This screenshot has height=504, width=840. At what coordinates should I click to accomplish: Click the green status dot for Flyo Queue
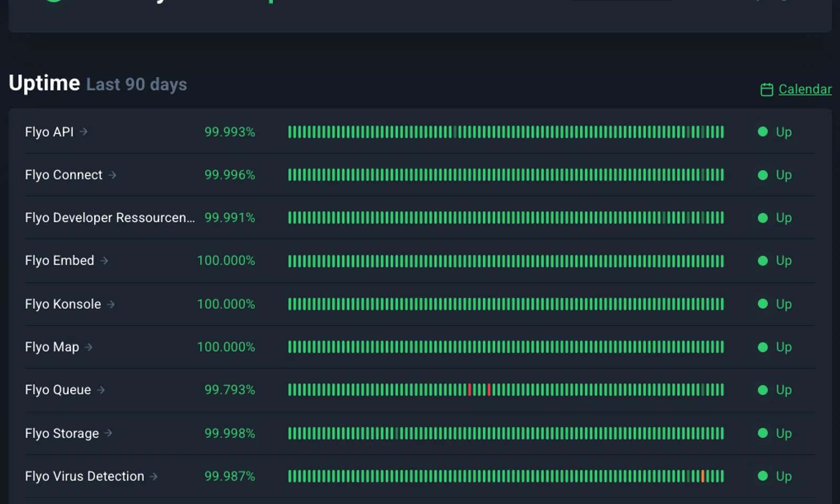[763, 390]
